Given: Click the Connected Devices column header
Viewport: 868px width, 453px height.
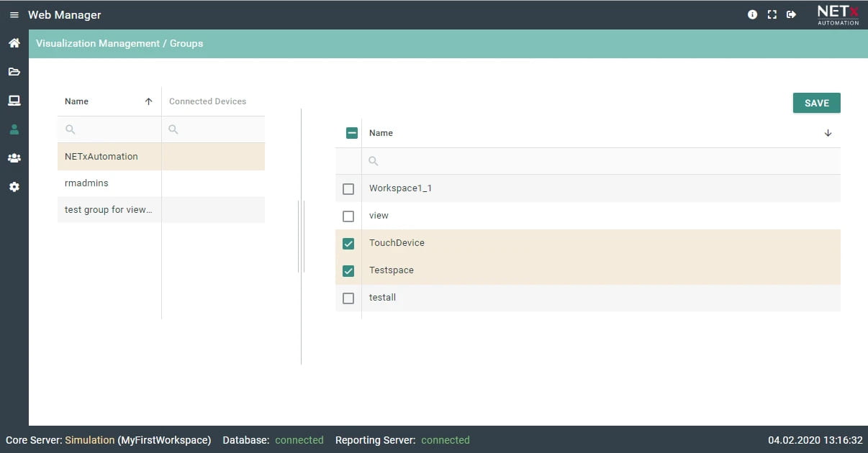Looking at the screenshot, I should [x=207, y=101].
